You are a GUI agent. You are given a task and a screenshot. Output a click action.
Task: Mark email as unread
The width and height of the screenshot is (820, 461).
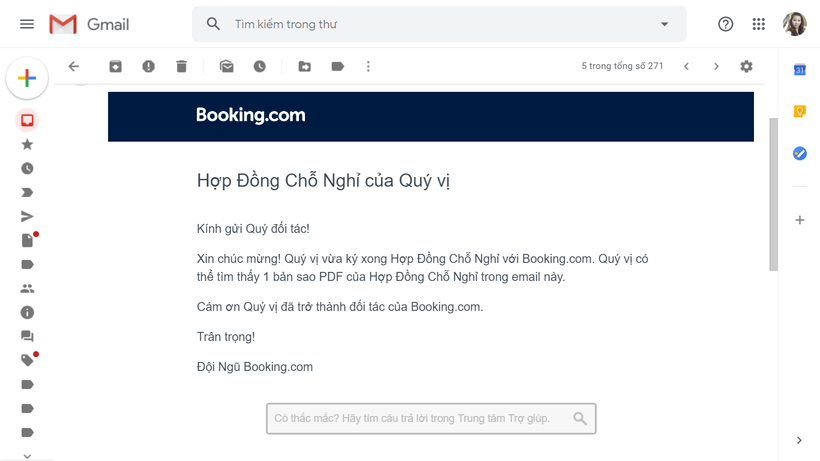226,66
